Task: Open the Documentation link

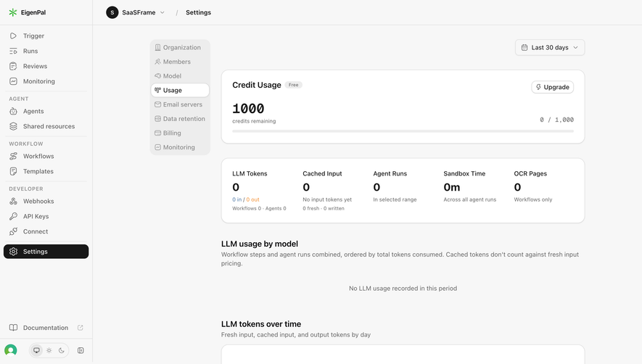Action: click(46, 328)
